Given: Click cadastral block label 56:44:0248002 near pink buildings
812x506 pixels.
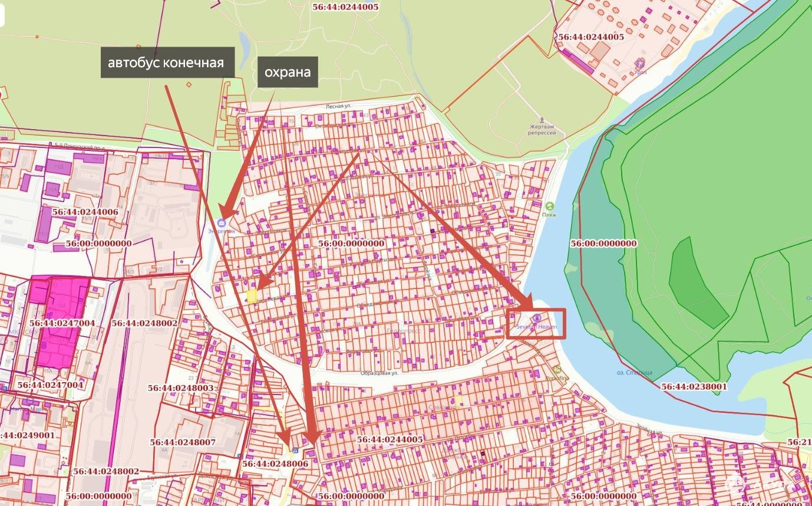Looking at the screenshot, I should tap(144, 323).
